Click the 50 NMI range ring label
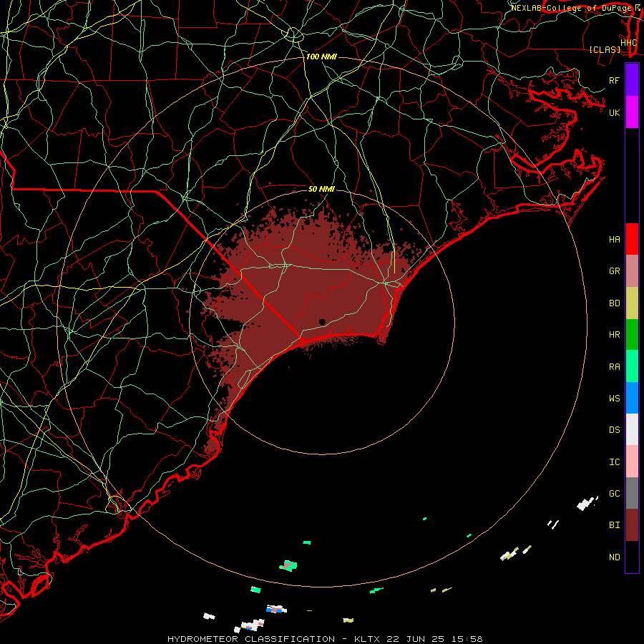This screenshot has height=644, width=644. tap(321, 189)
